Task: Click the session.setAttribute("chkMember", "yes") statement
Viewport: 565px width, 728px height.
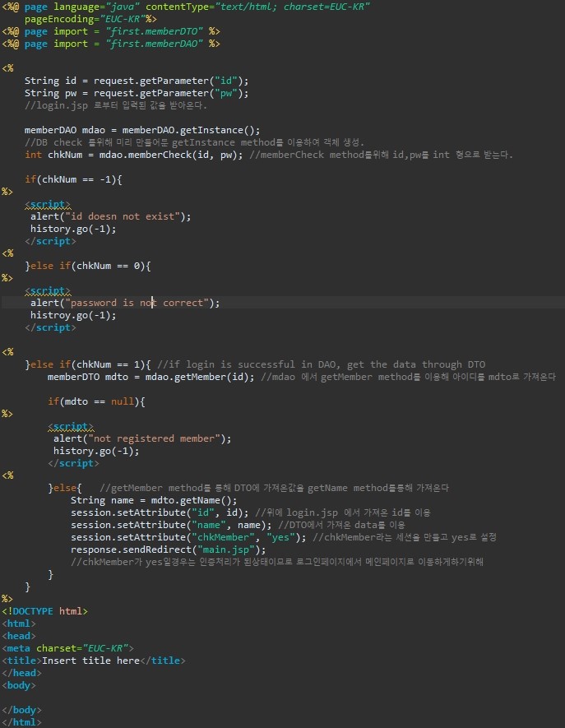Action: [x=188, y=537]
